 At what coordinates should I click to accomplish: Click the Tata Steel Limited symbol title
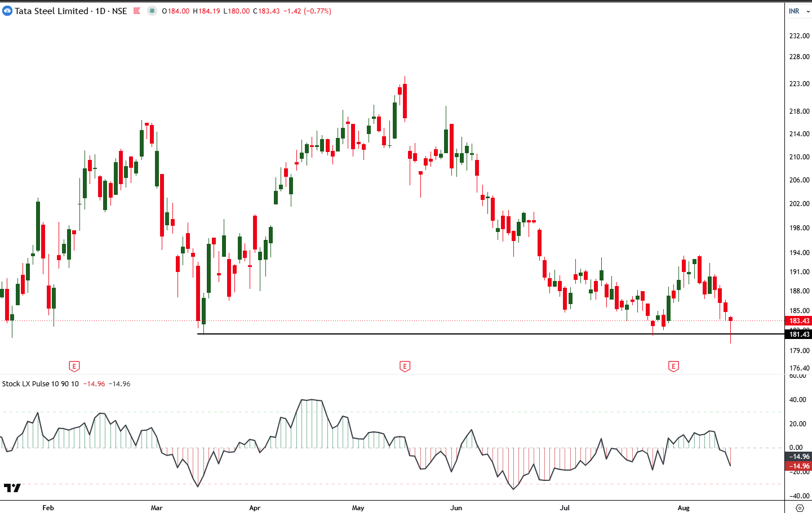pos(51,11)
